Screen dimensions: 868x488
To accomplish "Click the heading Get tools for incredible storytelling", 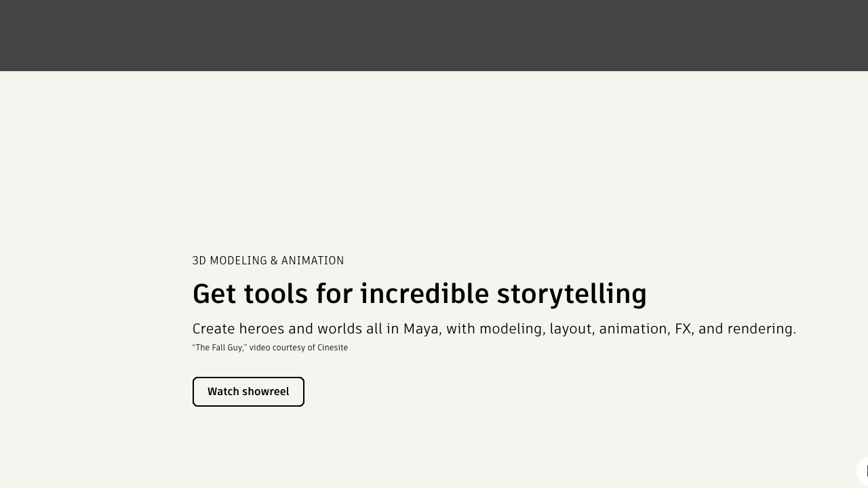I will (x=420, y=294).
